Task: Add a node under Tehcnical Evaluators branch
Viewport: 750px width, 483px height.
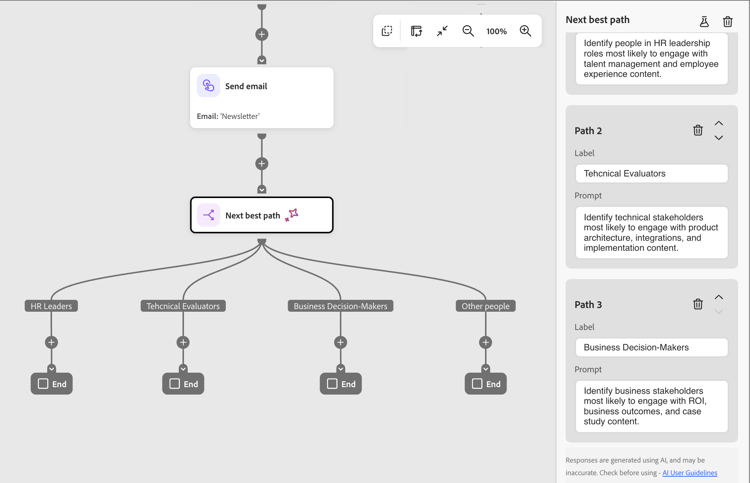Action: (183, 342)
